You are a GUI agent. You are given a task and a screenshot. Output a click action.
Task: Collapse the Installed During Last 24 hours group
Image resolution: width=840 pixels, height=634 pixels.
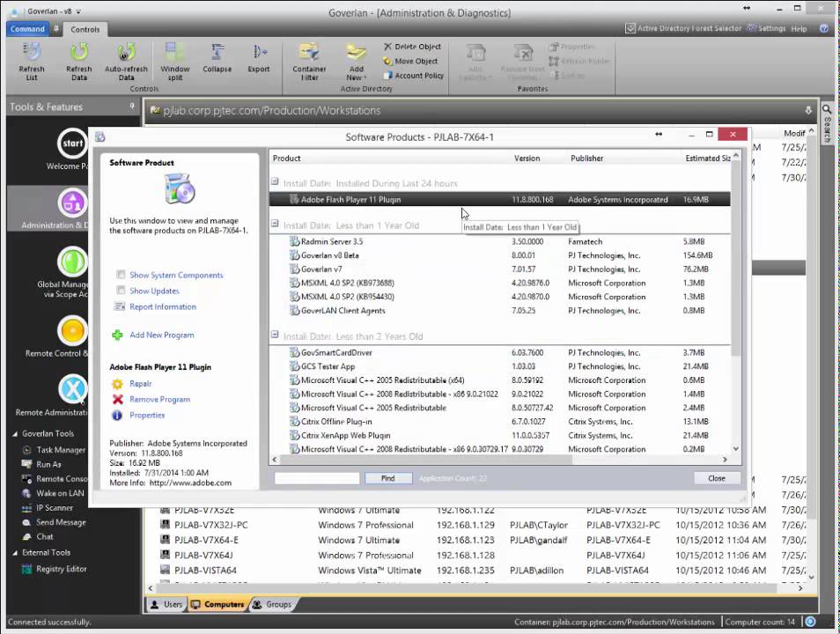click(x=275, y=181)
